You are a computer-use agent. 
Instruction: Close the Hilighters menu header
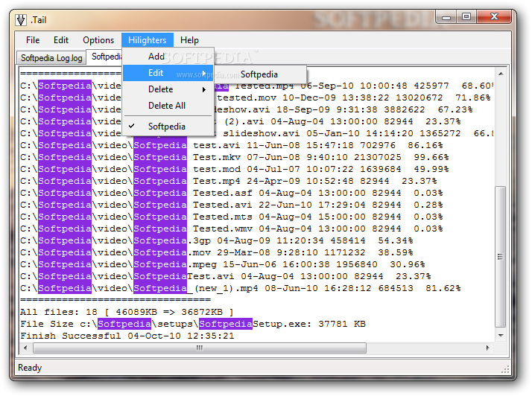click(x=148, y=40)
